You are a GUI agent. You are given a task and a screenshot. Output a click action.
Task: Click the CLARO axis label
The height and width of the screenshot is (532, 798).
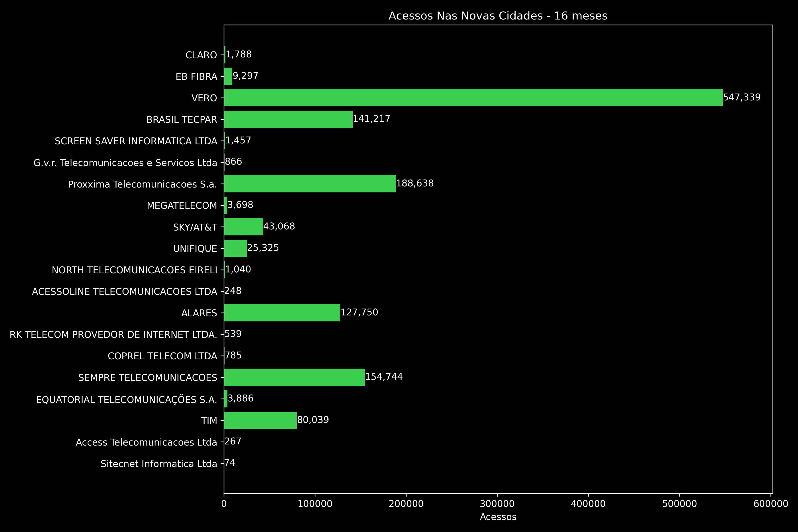click(201, 55)
